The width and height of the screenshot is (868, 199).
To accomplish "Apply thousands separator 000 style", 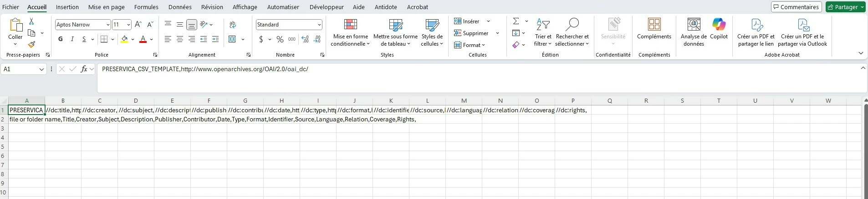I will pos(292,39).
